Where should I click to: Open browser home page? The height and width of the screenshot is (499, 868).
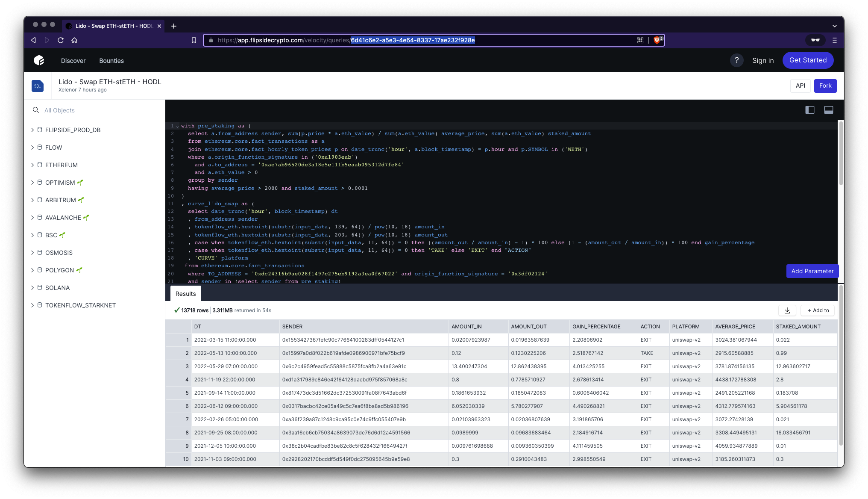point(74,40)
